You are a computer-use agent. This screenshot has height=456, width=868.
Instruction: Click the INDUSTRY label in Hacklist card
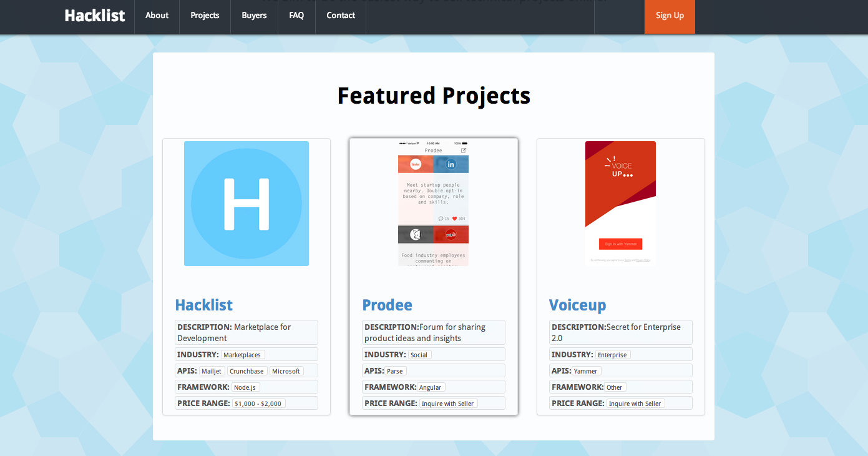(x=198, y=355)
